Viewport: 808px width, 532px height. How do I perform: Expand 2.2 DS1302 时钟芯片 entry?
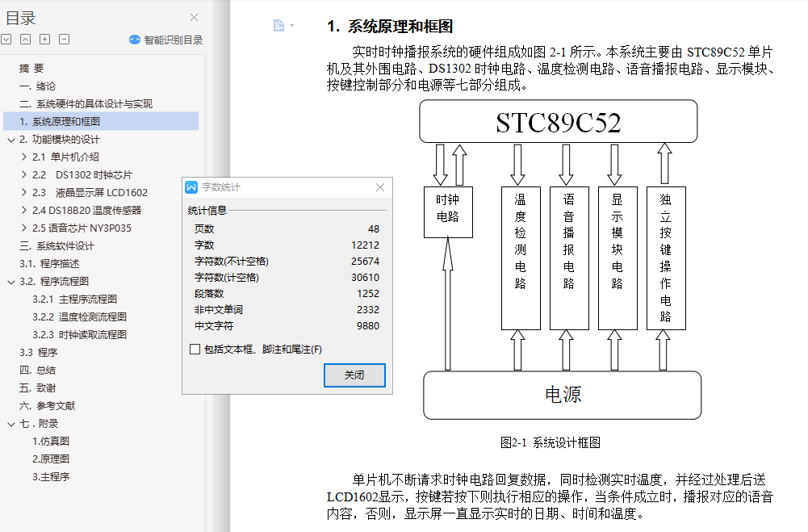[23, 174]
